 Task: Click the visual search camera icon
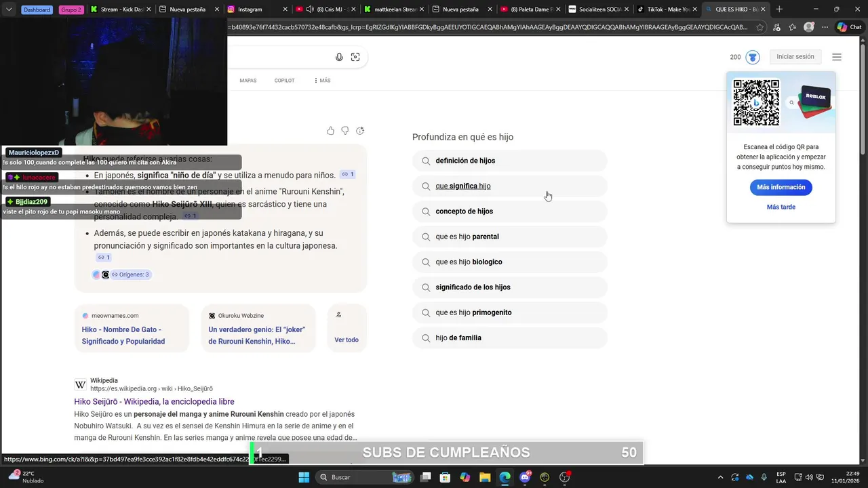click(x=355, y=57)
